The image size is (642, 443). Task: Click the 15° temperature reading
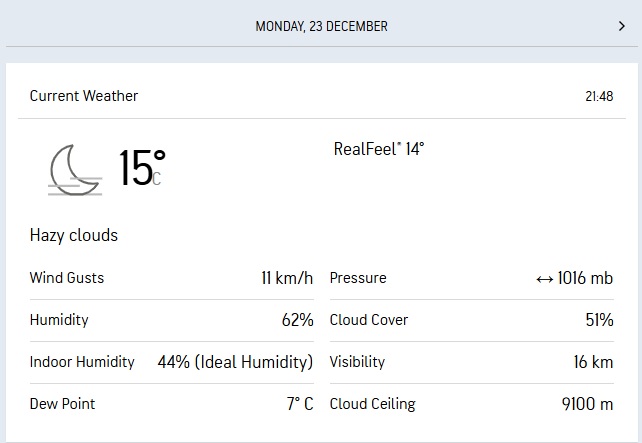142,168
